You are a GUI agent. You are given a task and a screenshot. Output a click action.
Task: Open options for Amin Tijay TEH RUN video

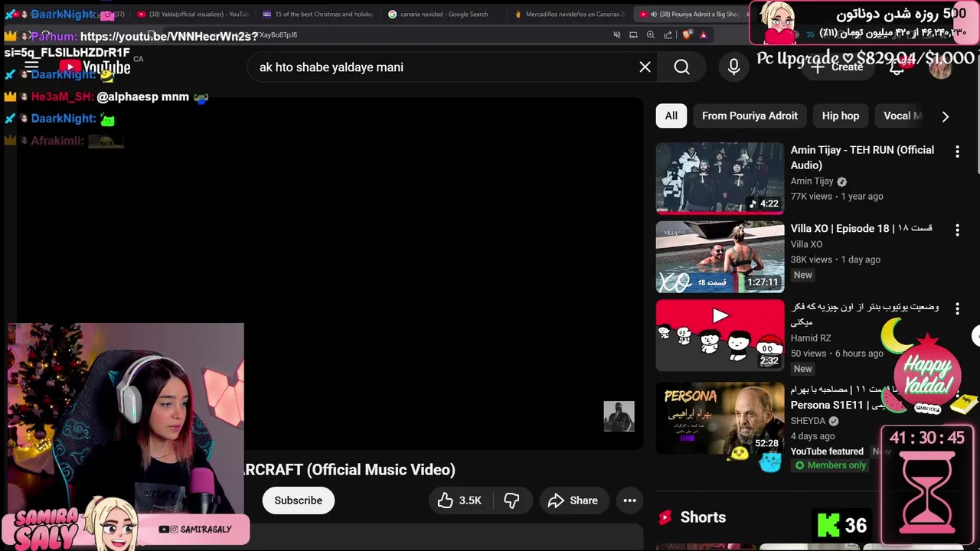coord(957,152)
